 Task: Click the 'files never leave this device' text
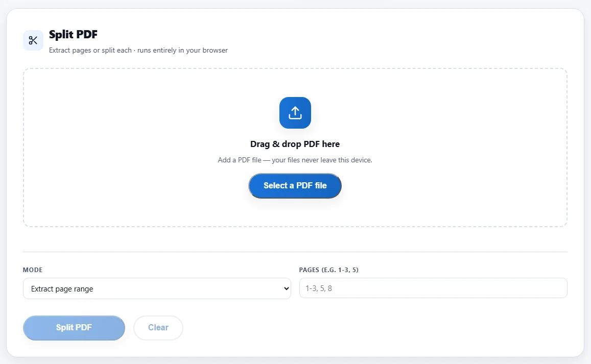(329, 160)
